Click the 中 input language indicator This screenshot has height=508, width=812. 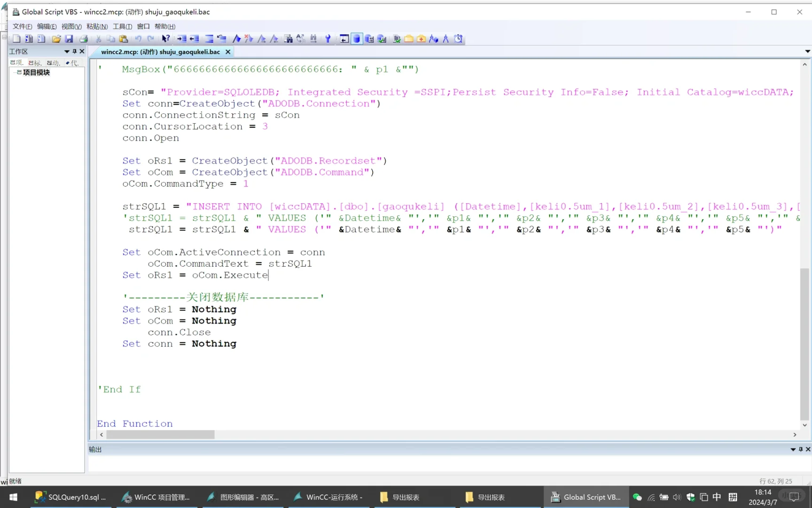[x=717, y=497]
